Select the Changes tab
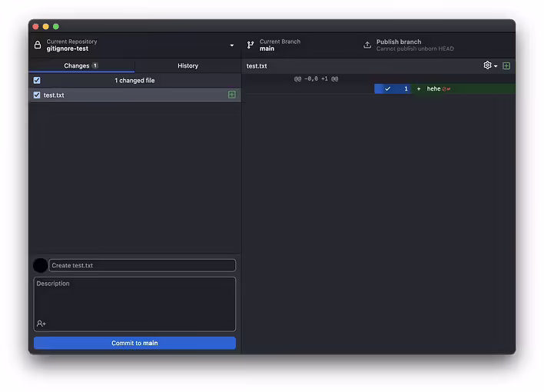This screenshot has height=392, width=544. click(x=81, y=66)
